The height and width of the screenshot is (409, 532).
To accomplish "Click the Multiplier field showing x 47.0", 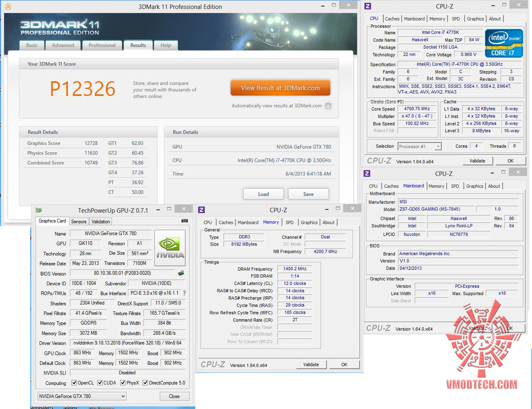I will pos(417,116).
